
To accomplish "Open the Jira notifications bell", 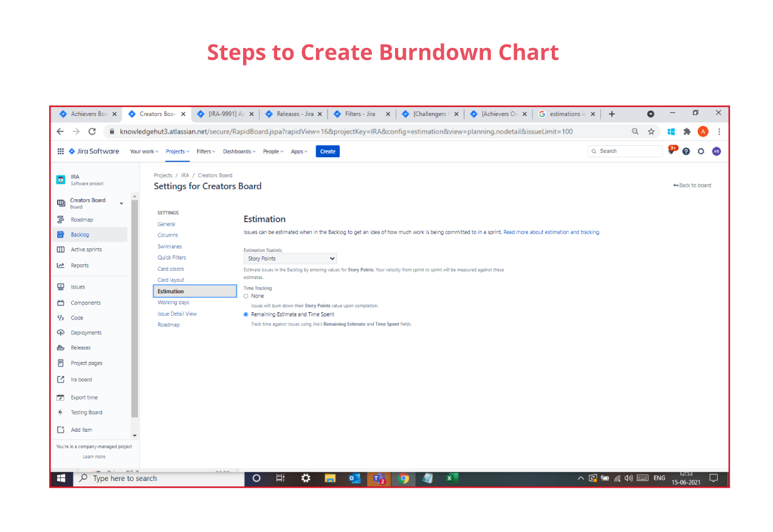I will pyautogui.click(x=671, y=151).
